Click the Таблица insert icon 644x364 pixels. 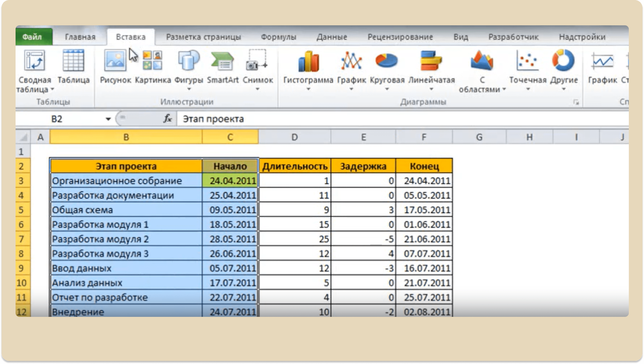click(73, 60)
